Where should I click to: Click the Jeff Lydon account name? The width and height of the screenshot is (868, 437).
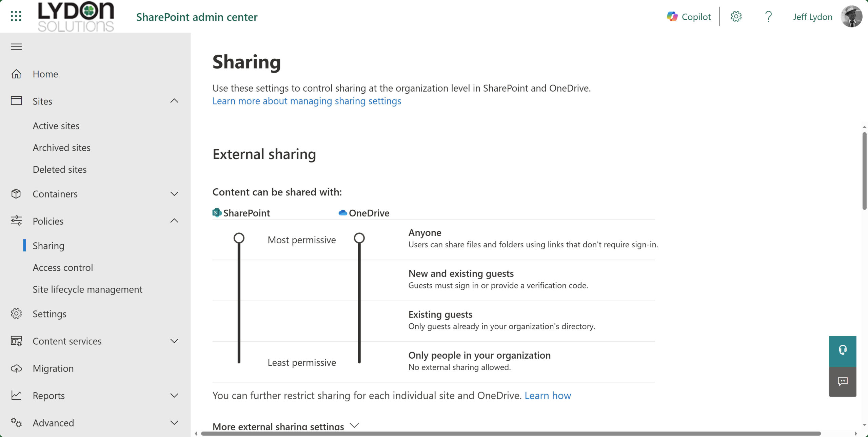(x=812, y=17)
